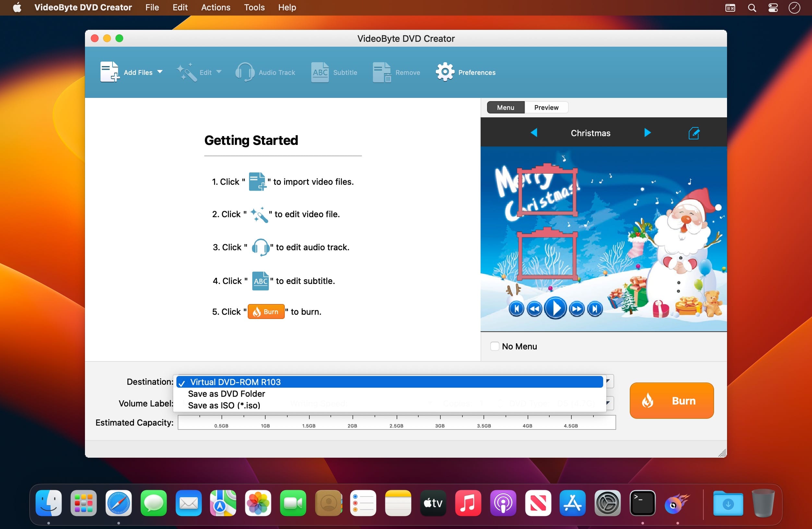
Task: Go to previous menu template arrow
Action: pos(534,133)
